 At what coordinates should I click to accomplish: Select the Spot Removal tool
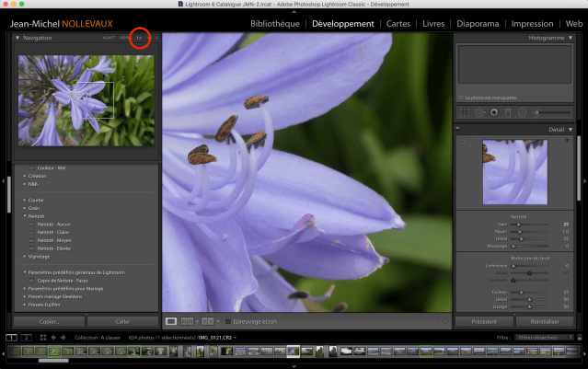(x=479, y=112)
